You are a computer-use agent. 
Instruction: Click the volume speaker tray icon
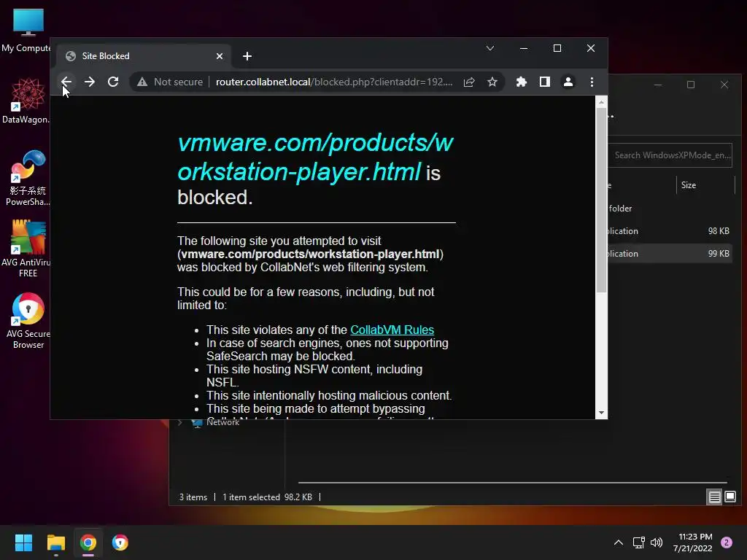tap(657, 542)
